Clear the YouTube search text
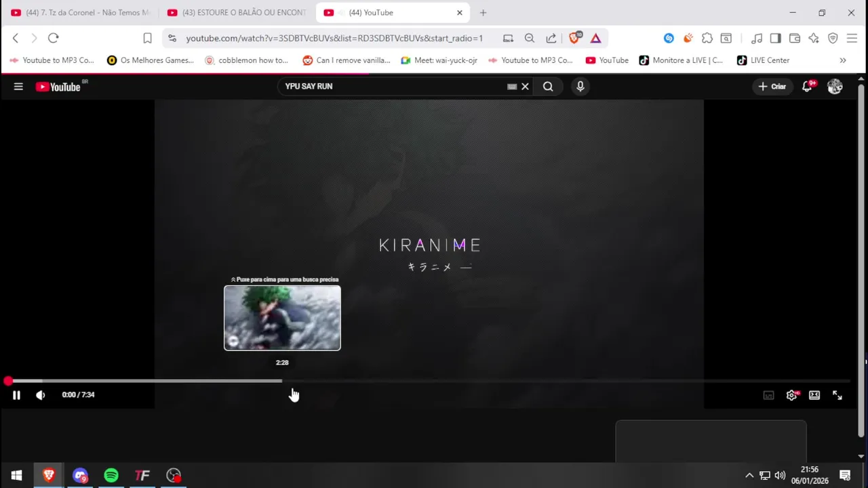 (x=525, y=86)
